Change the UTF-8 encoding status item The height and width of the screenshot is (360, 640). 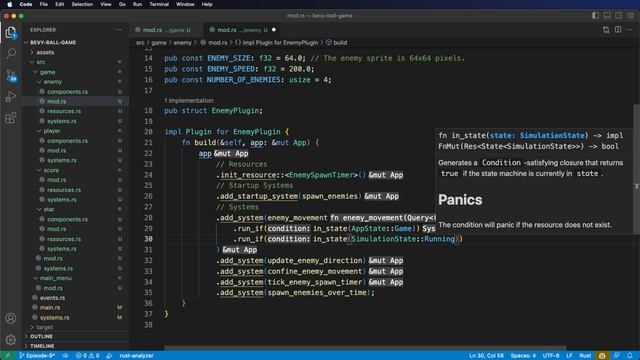(x=551, y=356)
